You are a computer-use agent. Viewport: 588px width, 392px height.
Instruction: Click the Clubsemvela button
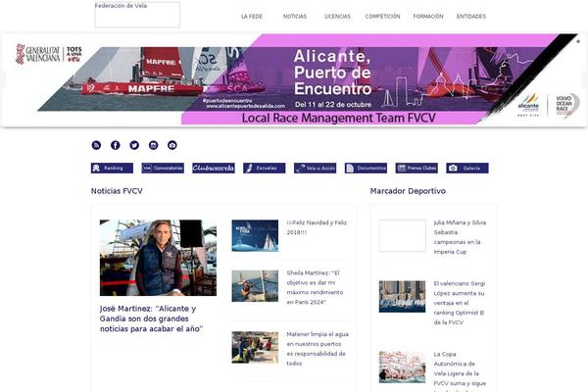pyautogui.click(x=214, y=168)
